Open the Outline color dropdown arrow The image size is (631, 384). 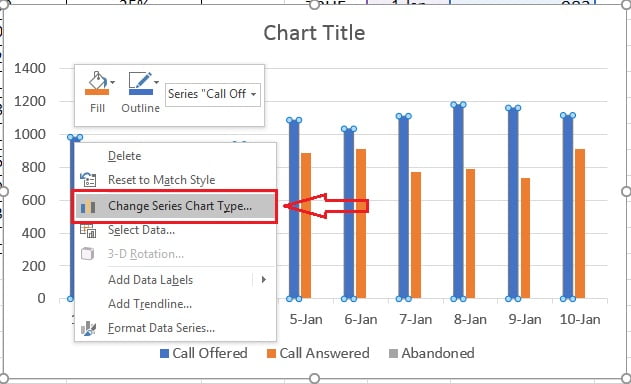pyautogui.click(x=157, y=82)
